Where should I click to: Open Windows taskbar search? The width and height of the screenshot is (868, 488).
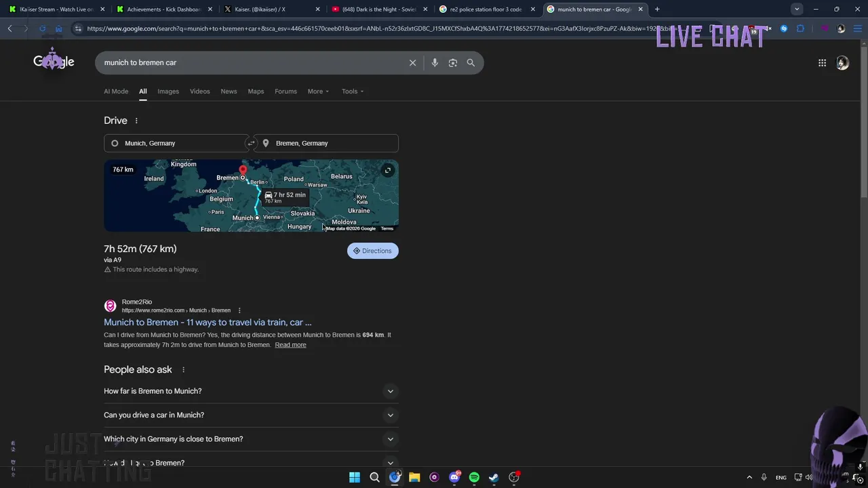pos(374,477)
